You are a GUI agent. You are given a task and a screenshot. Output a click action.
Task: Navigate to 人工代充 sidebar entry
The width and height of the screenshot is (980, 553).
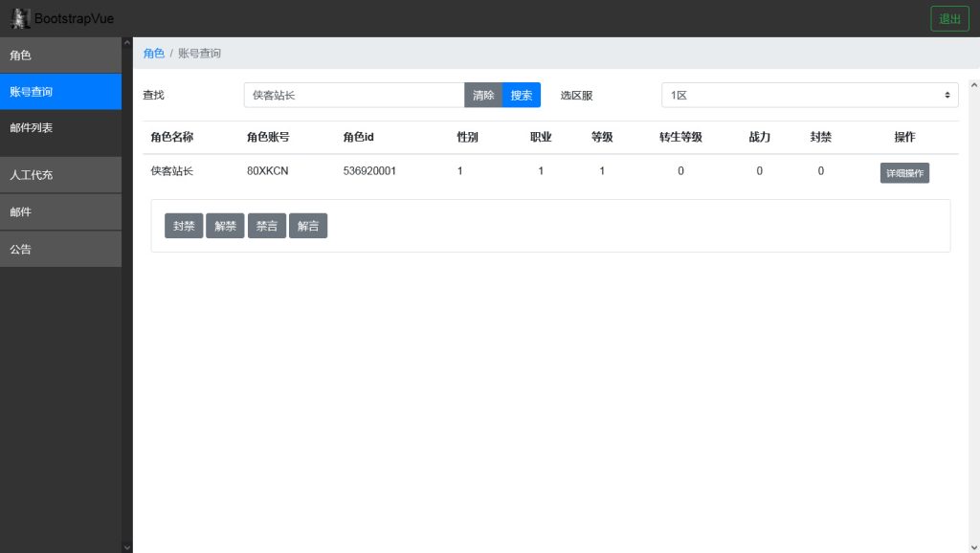59,175
